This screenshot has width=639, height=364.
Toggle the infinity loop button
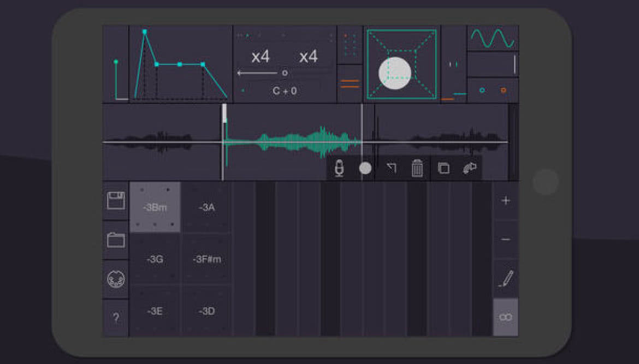[x=506, y=317]
